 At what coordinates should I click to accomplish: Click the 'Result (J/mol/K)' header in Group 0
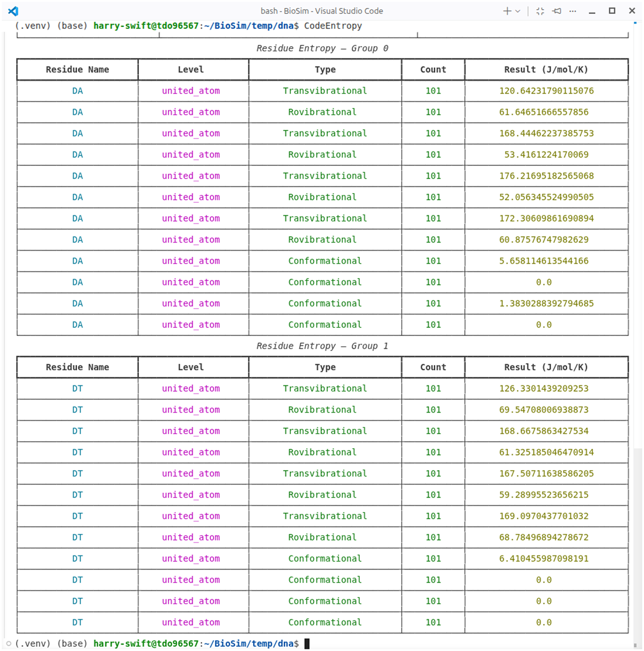[x=546, y=70]
